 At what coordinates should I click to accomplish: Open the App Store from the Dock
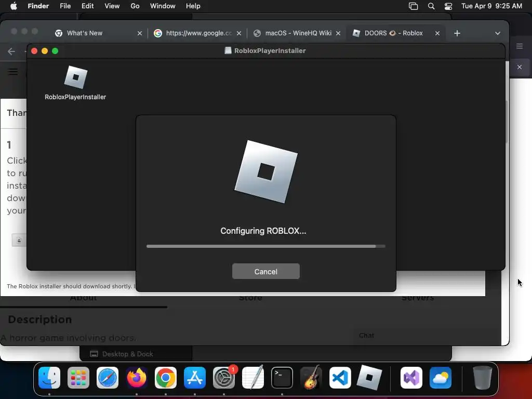(x=195, y=378)
